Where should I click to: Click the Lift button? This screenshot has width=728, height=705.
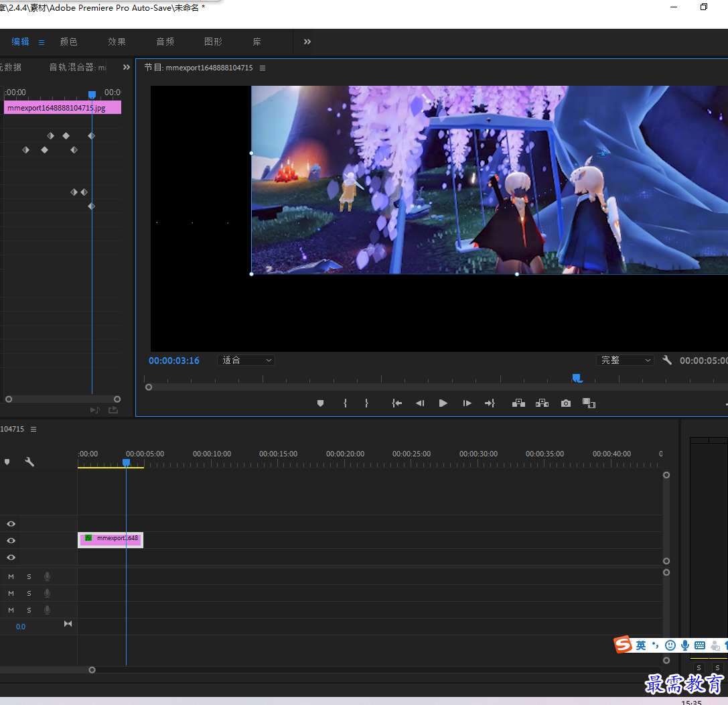(518, 403)
